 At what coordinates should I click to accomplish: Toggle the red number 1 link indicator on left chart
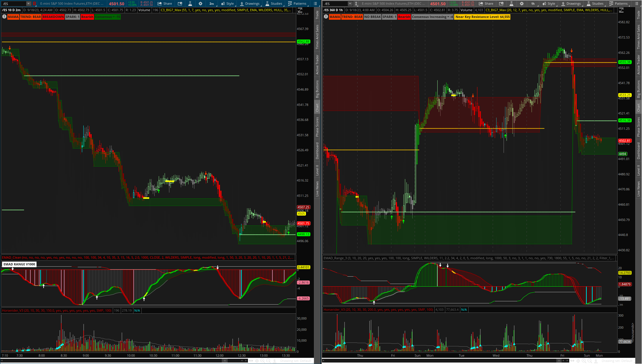[34, 4]
